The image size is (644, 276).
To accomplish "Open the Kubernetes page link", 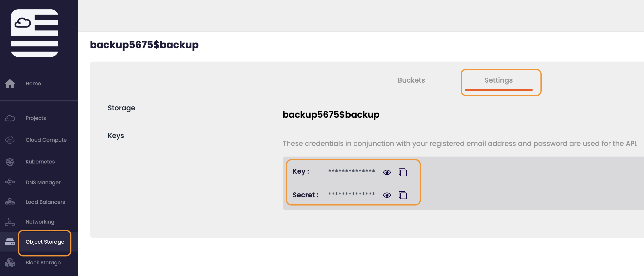I will 40,162.
